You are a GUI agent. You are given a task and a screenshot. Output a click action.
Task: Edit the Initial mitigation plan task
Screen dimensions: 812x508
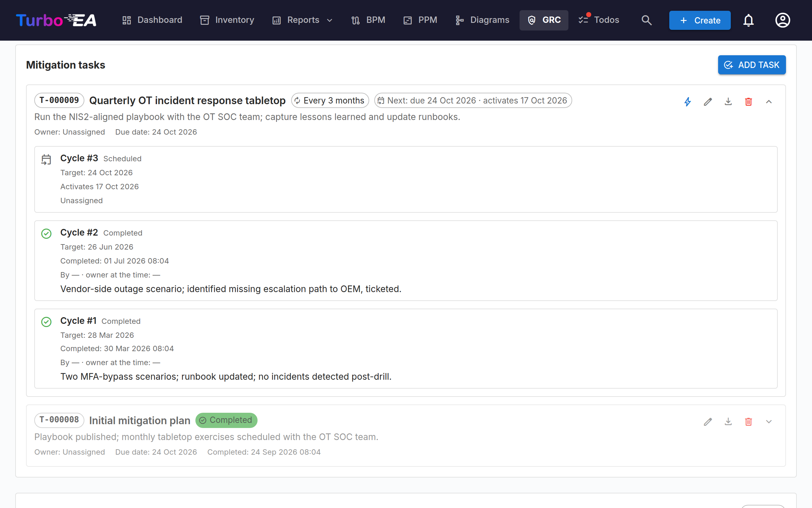click(708, 421)
